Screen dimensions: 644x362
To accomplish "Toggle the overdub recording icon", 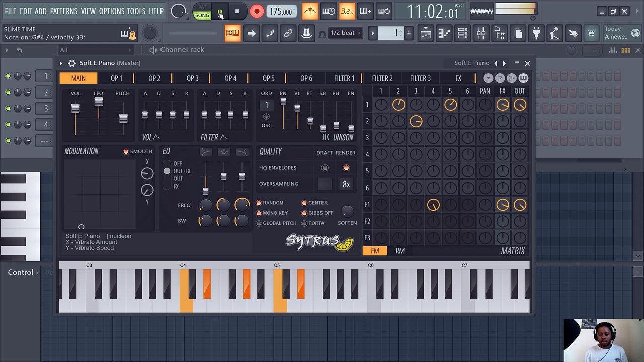I will point(365,11).
